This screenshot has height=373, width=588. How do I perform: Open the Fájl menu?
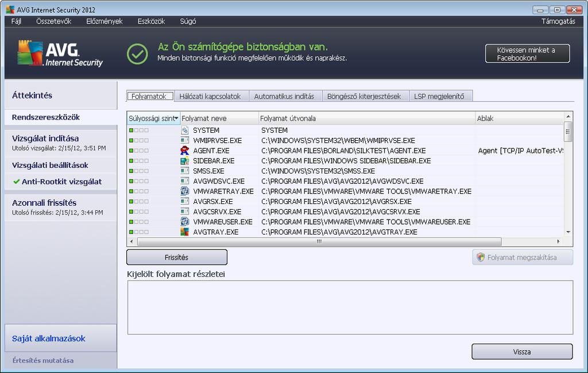pos(16,21)
